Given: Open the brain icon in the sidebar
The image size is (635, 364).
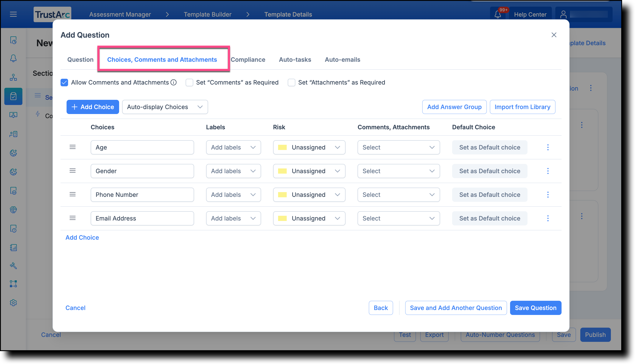Looking at the screenshot, I should click(13, 210).
